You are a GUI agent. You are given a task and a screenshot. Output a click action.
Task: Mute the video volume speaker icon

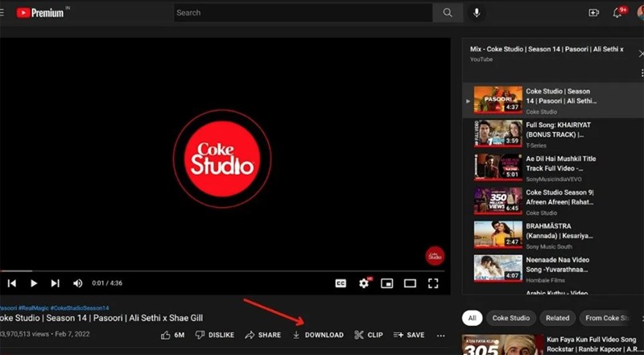pyautogui.click(x=77, y=283)
